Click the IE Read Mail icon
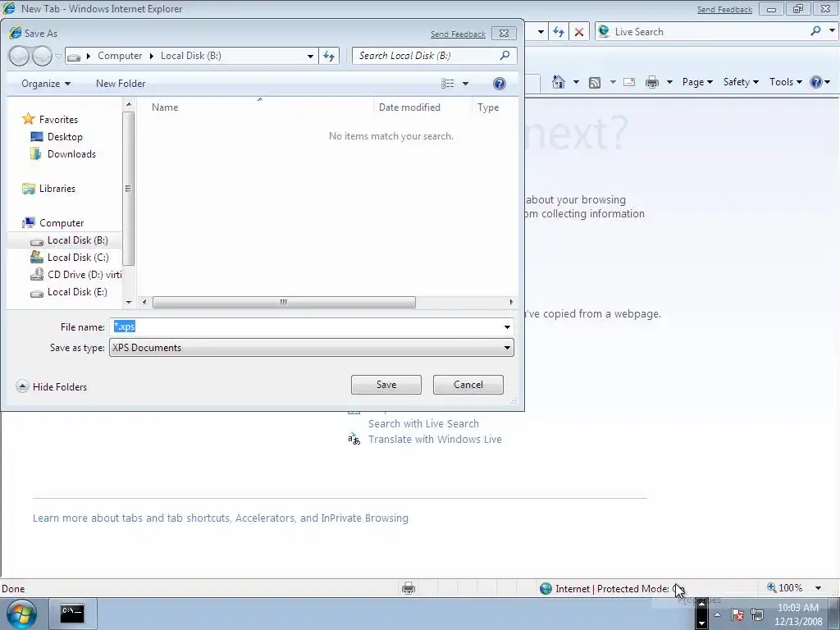This screenshot has height=630, width=840. pyautogui.click(x=629, y=82)
